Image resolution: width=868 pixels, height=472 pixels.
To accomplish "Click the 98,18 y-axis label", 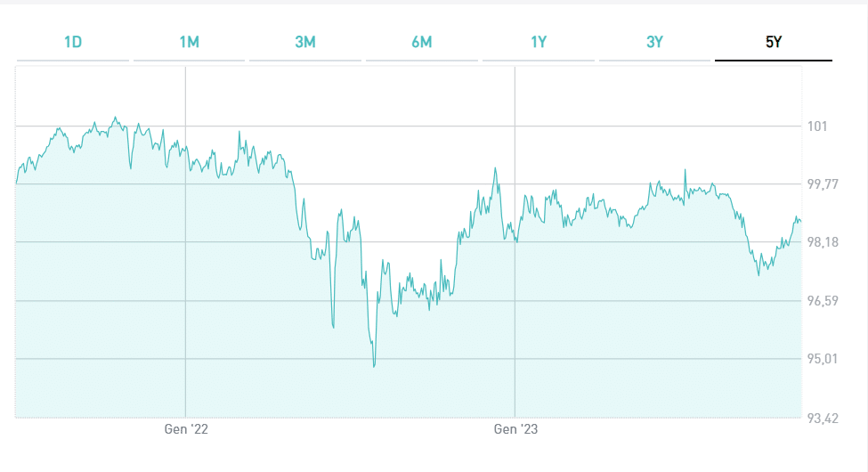I will pos(823,242).
